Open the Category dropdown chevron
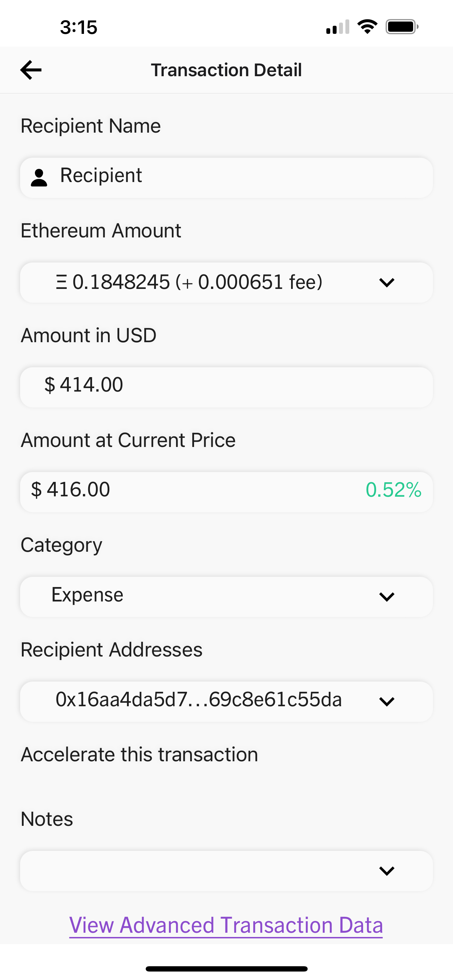 [386, 597]
